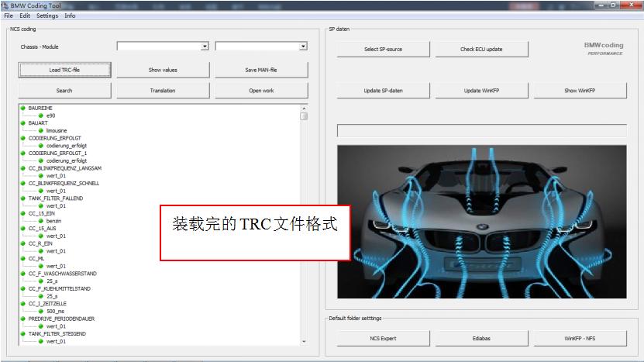Click the Update SP-daten button
Viewport: 644px width, 362px height.
[383, 91]
